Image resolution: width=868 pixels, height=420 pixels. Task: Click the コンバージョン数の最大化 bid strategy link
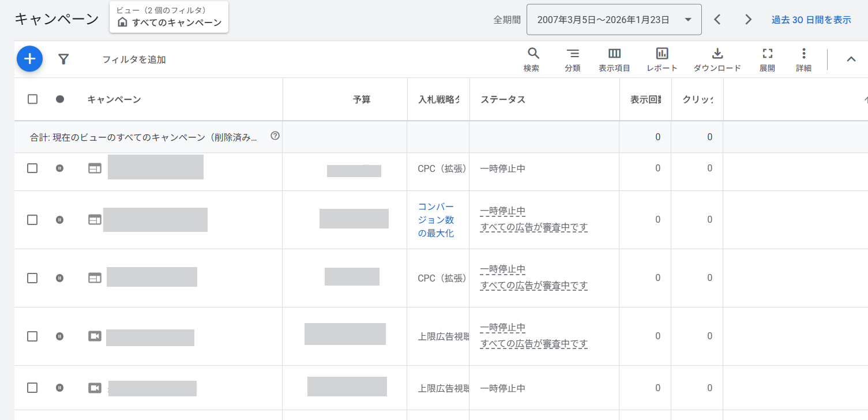[436, 220]
